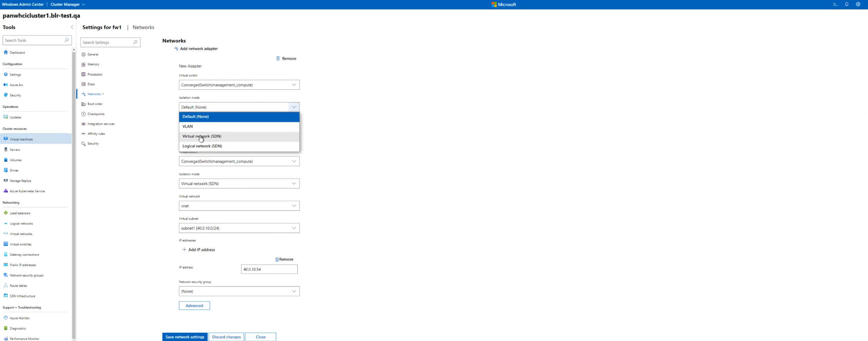Open the Virtual network vnet dropdown
Screen dimensions: 868x341
(239, 206)
